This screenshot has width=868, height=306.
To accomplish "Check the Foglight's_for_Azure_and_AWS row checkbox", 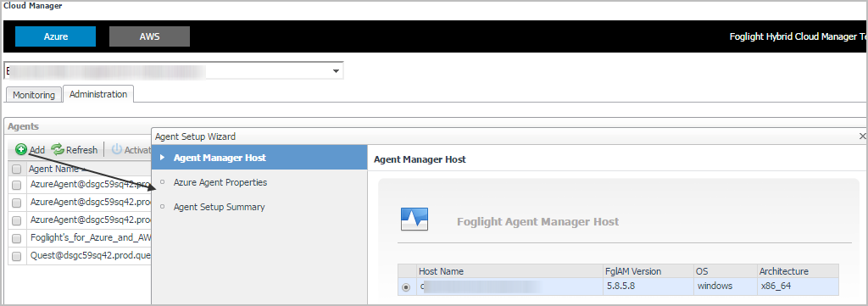I will click(17, 238).
